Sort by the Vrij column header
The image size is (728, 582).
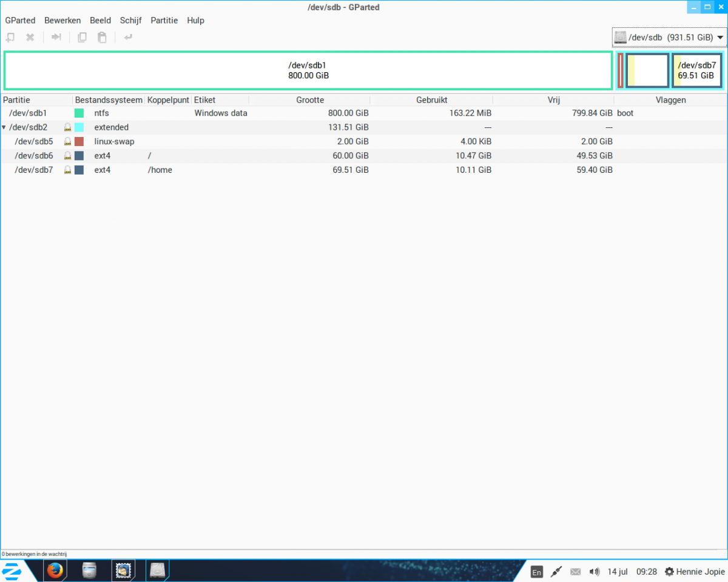[x=553, y=100]
